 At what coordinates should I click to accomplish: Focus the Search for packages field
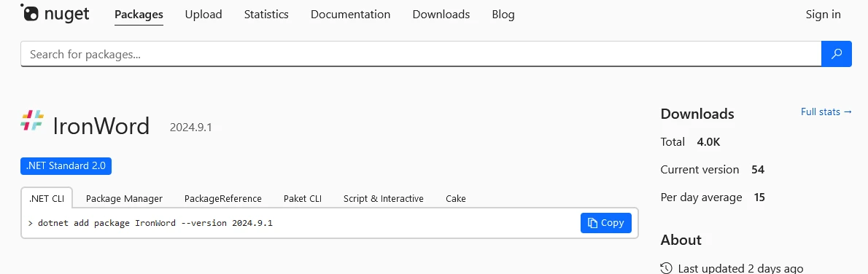[421, 54]
